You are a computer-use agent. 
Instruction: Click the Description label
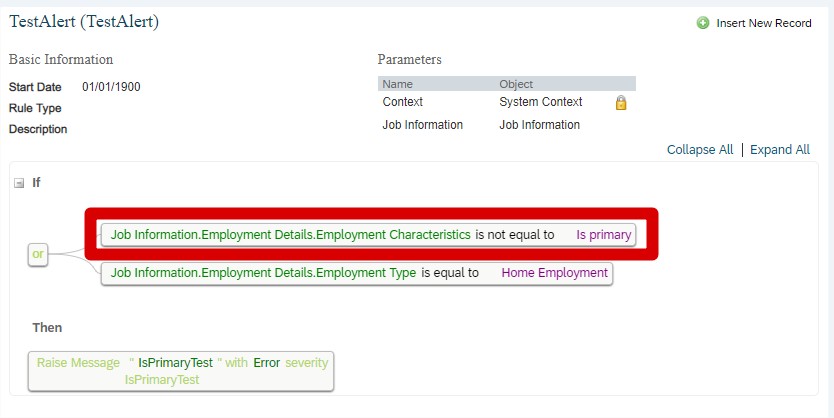[x=38, y=129]
